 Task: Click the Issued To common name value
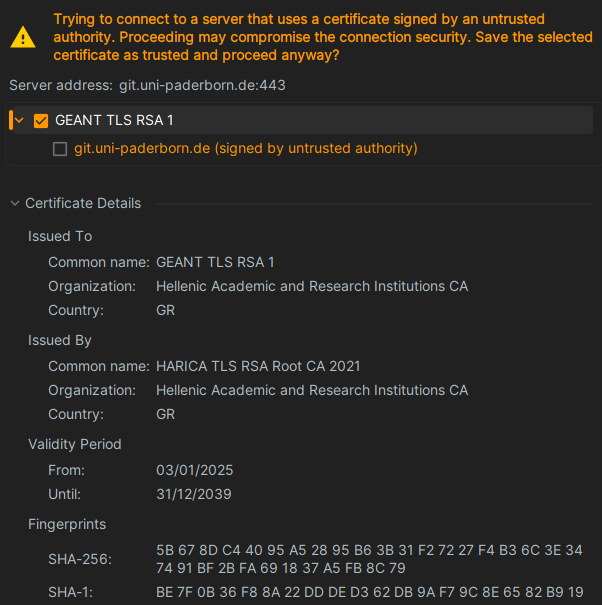[x=215, y=262]
